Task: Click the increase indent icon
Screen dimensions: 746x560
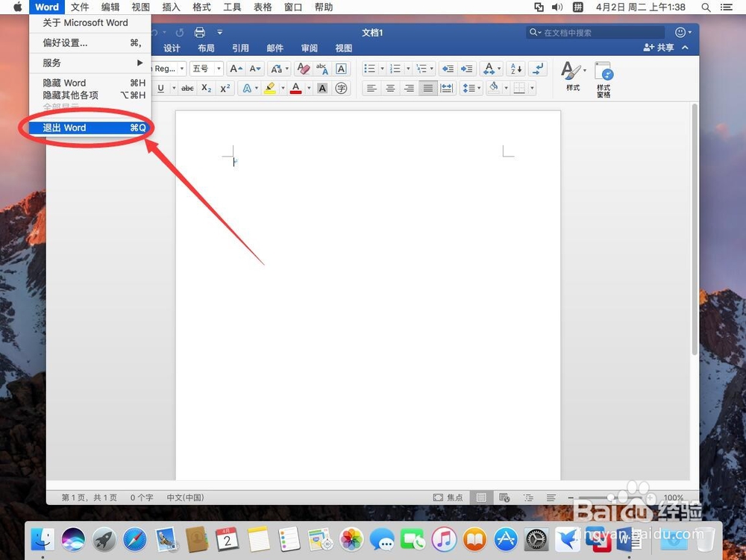Action: pos(467,69)
